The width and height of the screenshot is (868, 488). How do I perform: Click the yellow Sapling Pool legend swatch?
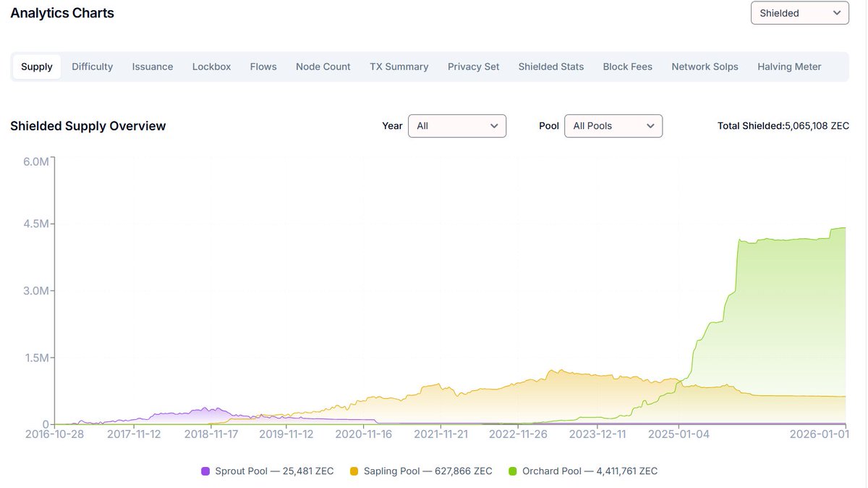354,471
